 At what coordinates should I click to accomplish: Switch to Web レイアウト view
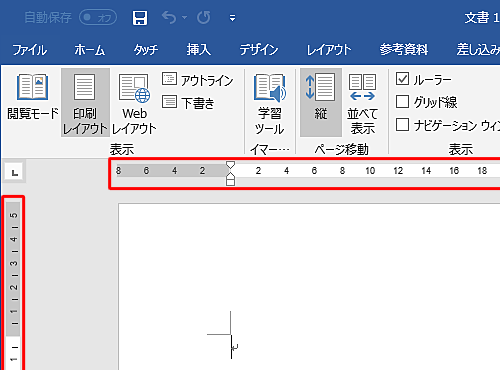click(134, 103)
